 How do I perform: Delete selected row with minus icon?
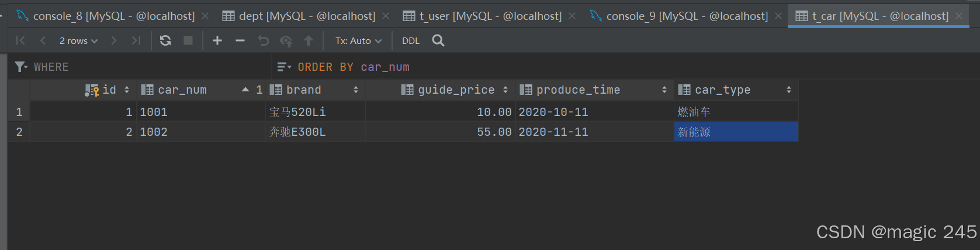[240, 40]
